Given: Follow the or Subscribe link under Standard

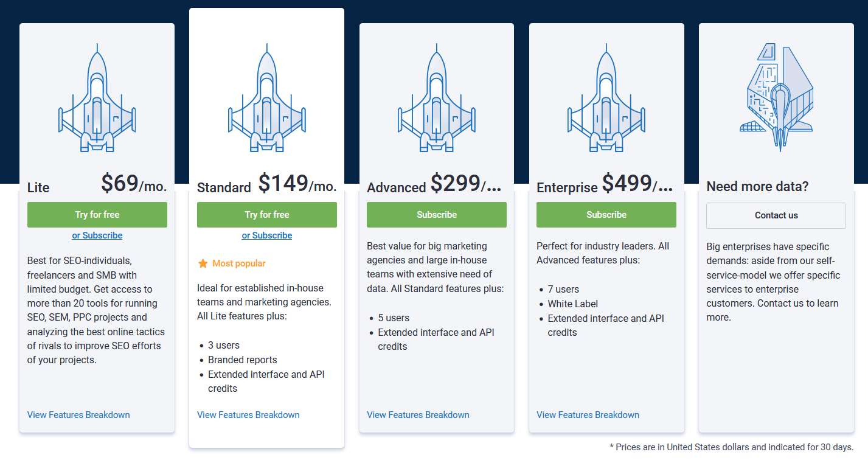Looking at the screenshot, I should click(x=267, y=235).
